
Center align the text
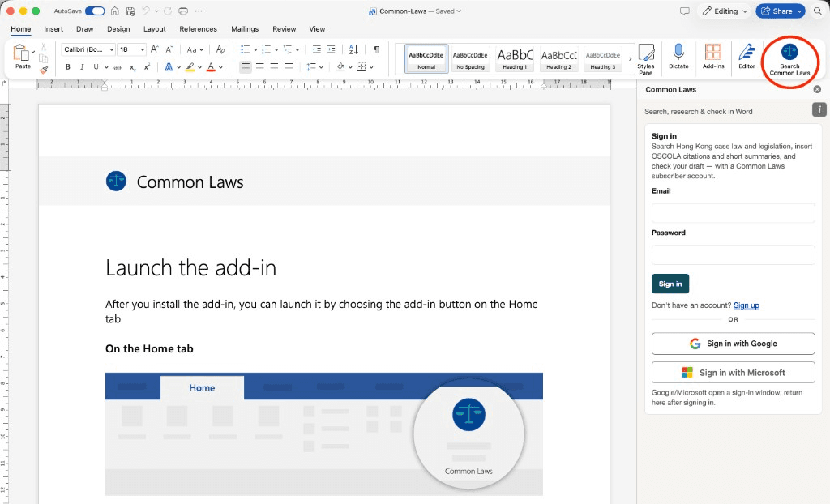coord(260,66)
